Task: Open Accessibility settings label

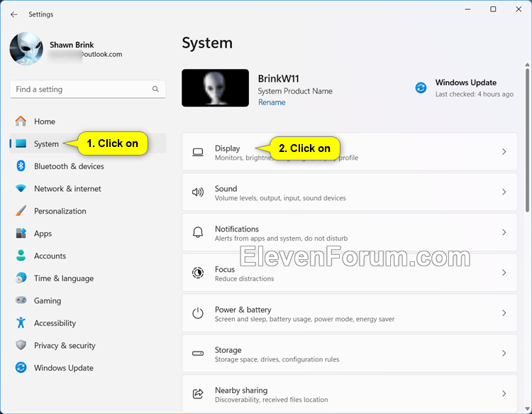Action: (55, 323)
